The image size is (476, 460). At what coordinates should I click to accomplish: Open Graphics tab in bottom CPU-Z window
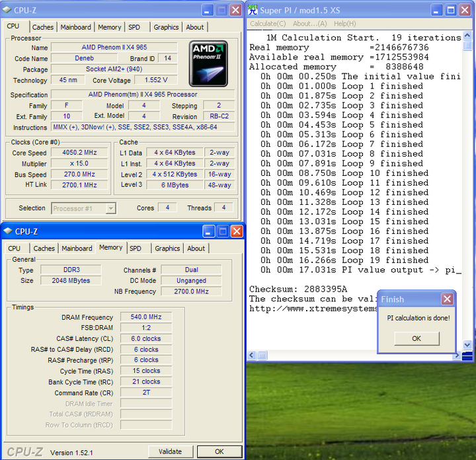tap(167, 249)
